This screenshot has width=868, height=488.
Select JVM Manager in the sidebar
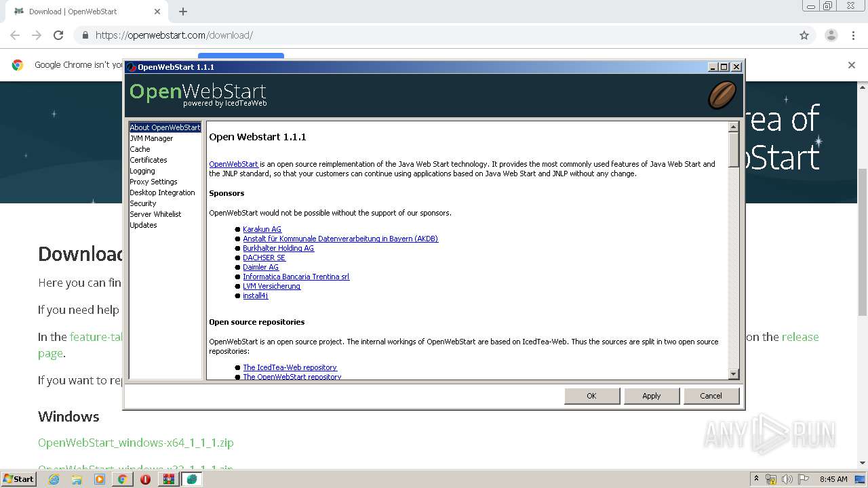(x=151, y=138)
